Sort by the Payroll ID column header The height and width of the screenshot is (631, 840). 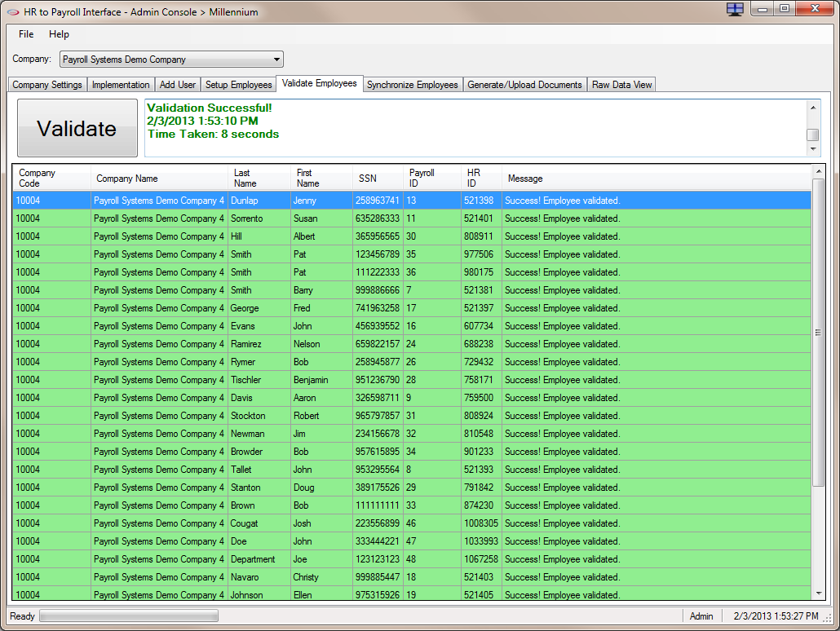(431, 178)
